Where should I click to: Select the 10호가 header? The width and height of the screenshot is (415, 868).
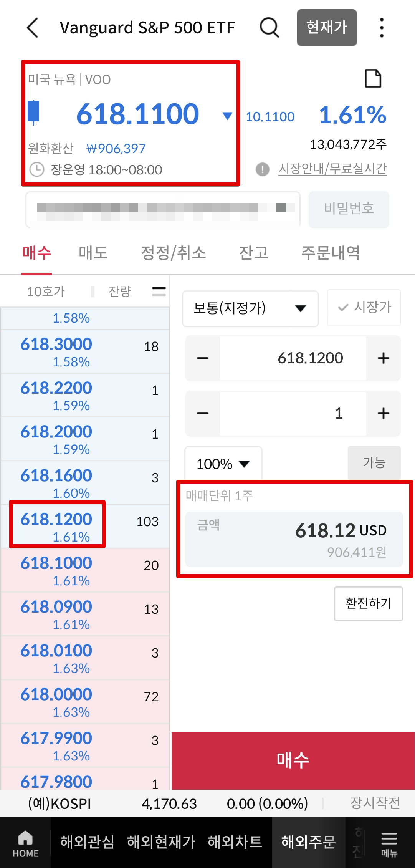pos(46,292)
